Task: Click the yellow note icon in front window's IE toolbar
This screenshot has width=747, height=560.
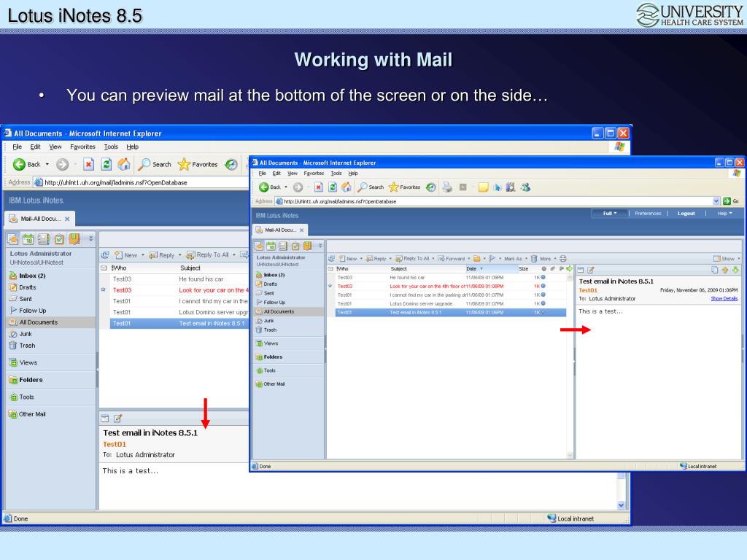Action: coord(483,187)
